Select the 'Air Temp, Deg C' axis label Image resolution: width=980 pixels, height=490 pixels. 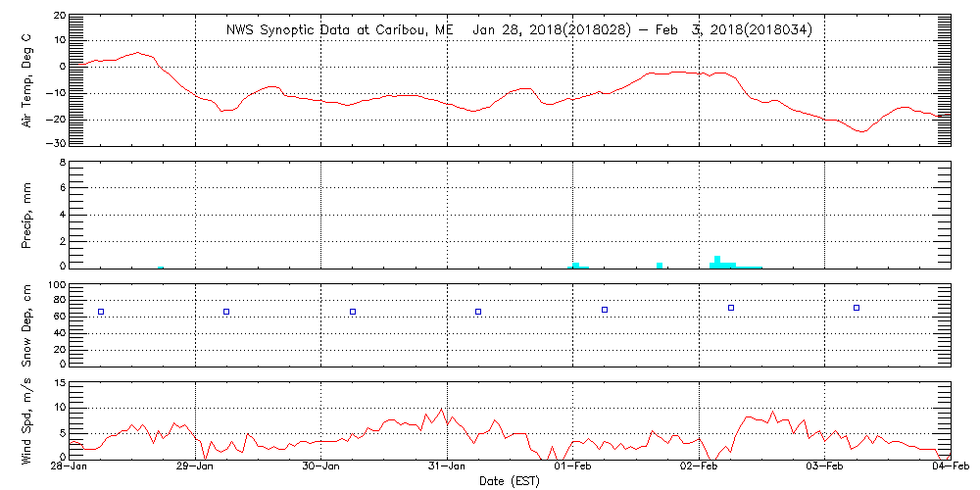tap(27, 78)
